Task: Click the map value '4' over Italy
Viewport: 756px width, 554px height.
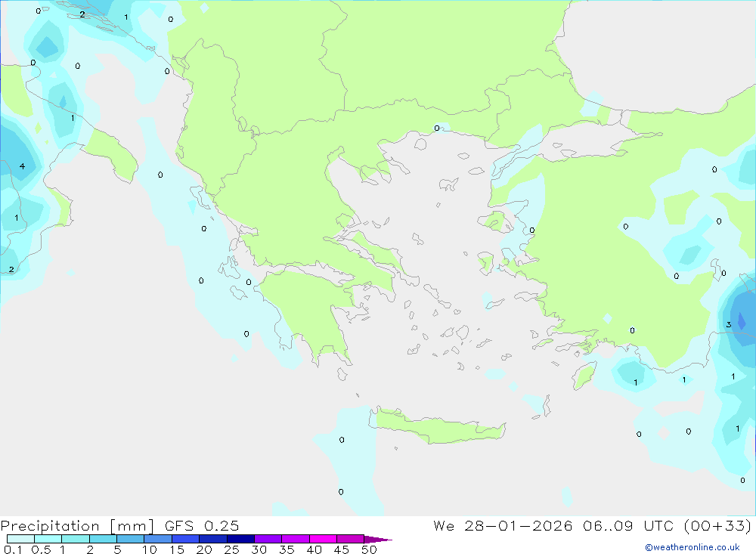Action: (x=22, y=166)
